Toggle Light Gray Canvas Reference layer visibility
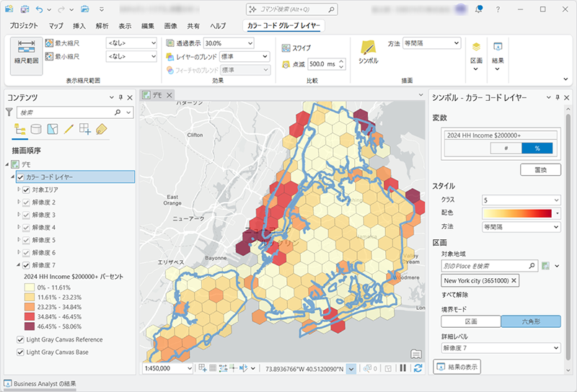 click(x=19, y=339)
